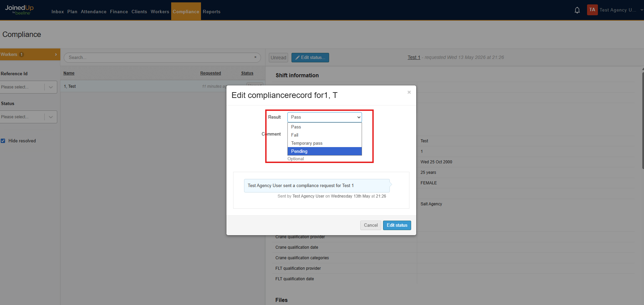Open the Finance tab
Screen dimensions: 644x305
click(x=119, y=12)
